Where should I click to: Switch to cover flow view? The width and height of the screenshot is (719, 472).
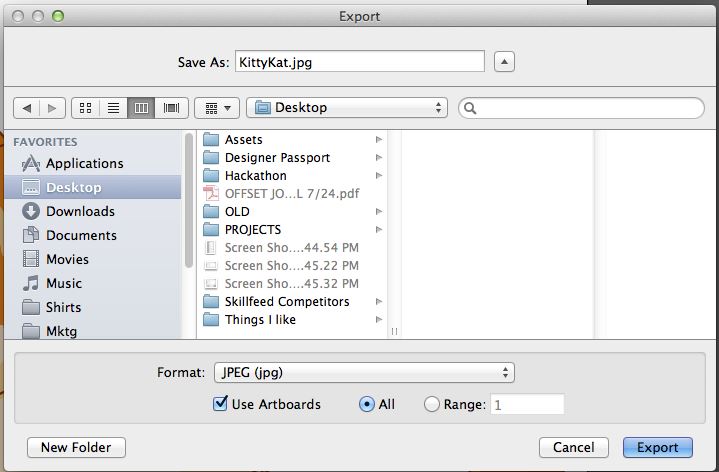tap(171, 108)
